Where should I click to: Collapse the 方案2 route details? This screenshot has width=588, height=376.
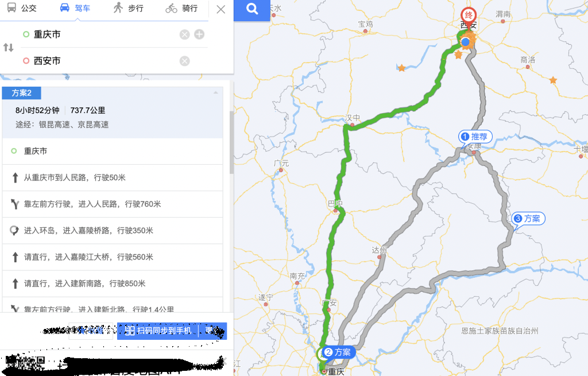click(216, 92)
